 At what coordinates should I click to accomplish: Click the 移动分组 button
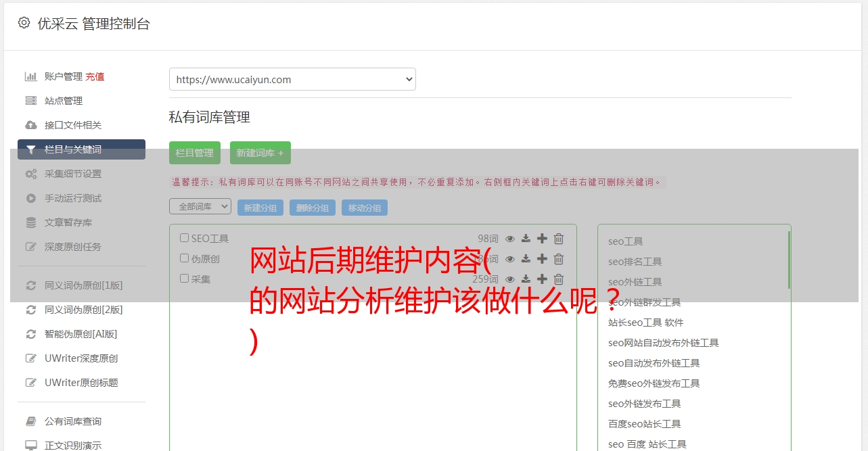click(365, 208)
